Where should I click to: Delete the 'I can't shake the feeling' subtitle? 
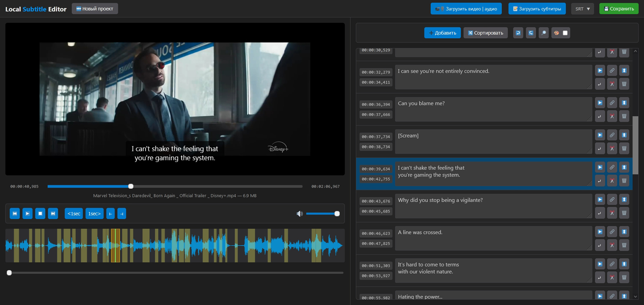[x=624, y=180]
